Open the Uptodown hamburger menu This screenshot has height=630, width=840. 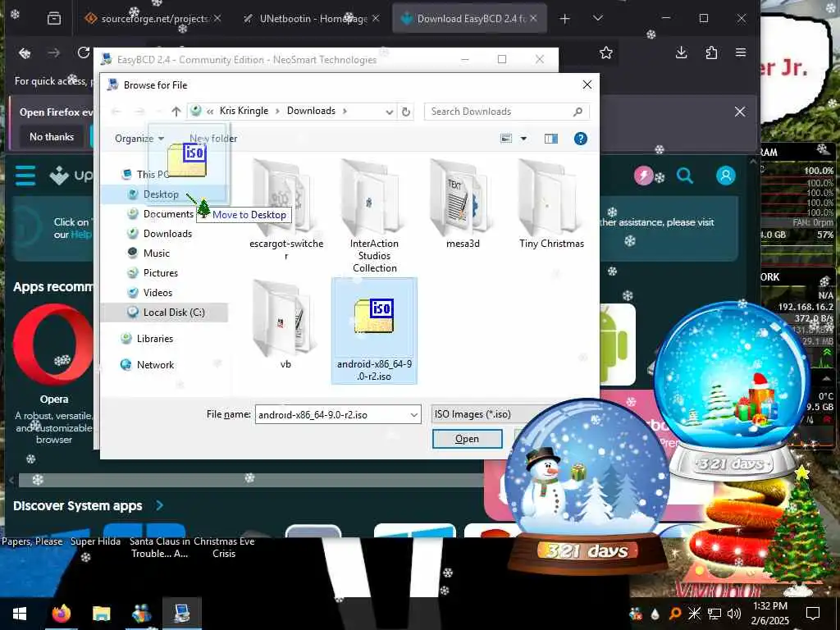pyautogui.click(x=25, y=176)
